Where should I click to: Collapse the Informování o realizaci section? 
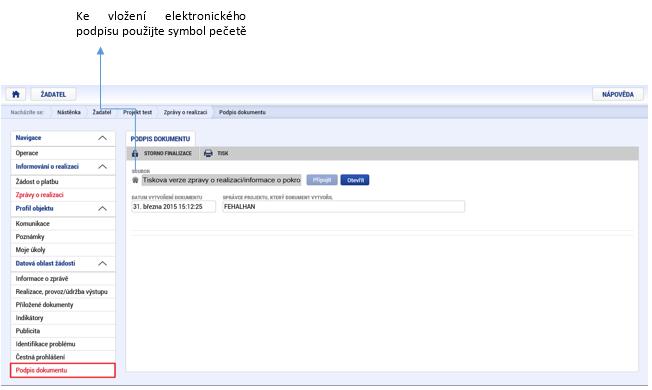[x=102, y=167]
